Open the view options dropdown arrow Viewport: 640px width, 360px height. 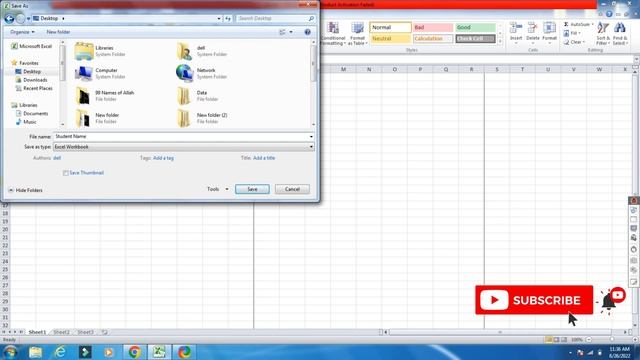(291, 32)
